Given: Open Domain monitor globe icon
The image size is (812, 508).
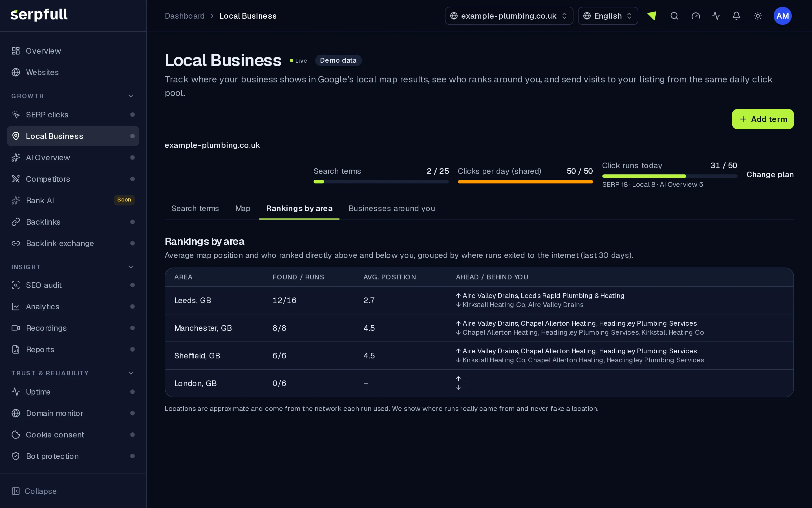Looking at the screenshot, I should point(16,413).
